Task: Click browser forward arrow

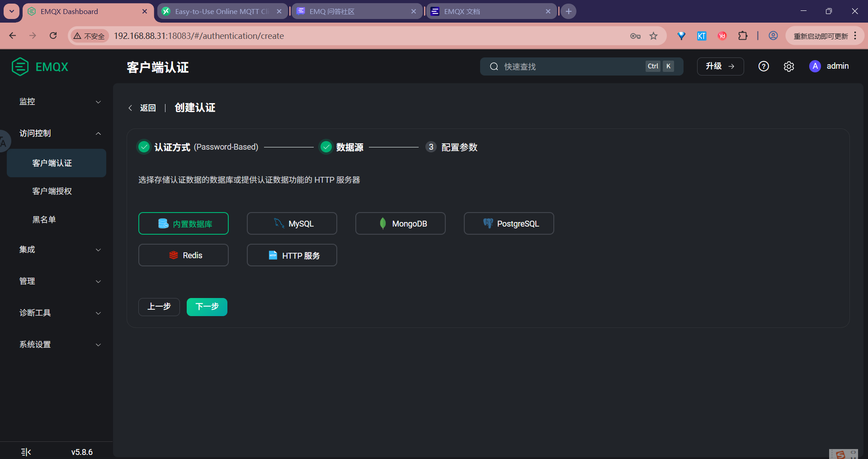Action: pos(33,36)
